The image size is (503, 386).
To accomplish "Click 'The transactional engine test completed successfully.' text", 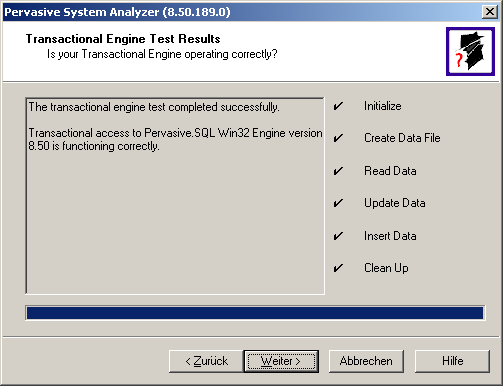I will tap(154, 107).
